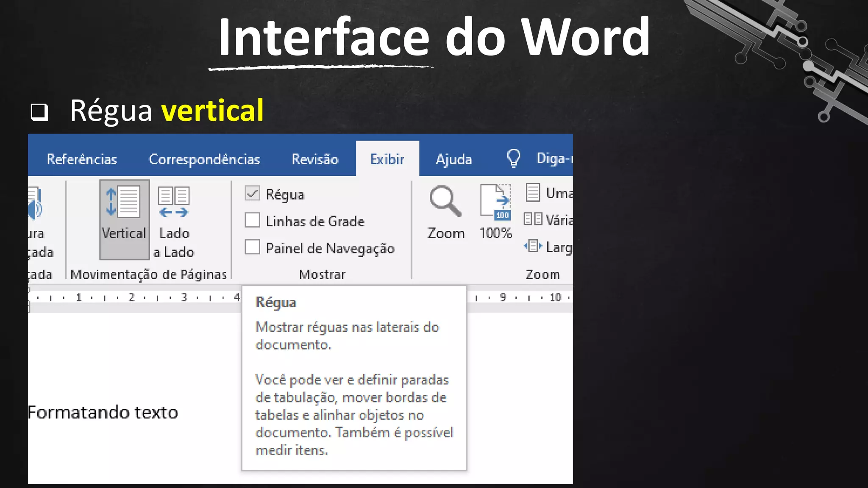Click the partially visible read-aloud speaker icon
This screenshot has width=868, height=488.
coord(35,204)
